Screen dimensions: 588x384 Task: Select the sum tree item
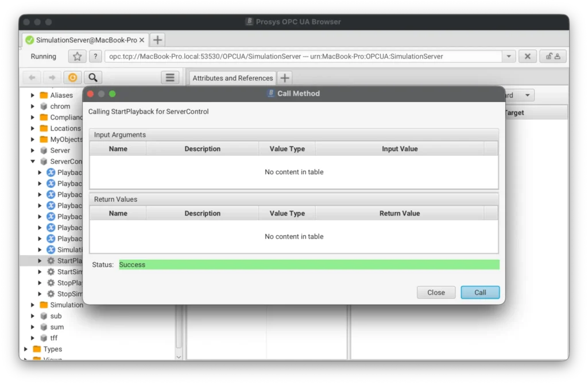57,327
